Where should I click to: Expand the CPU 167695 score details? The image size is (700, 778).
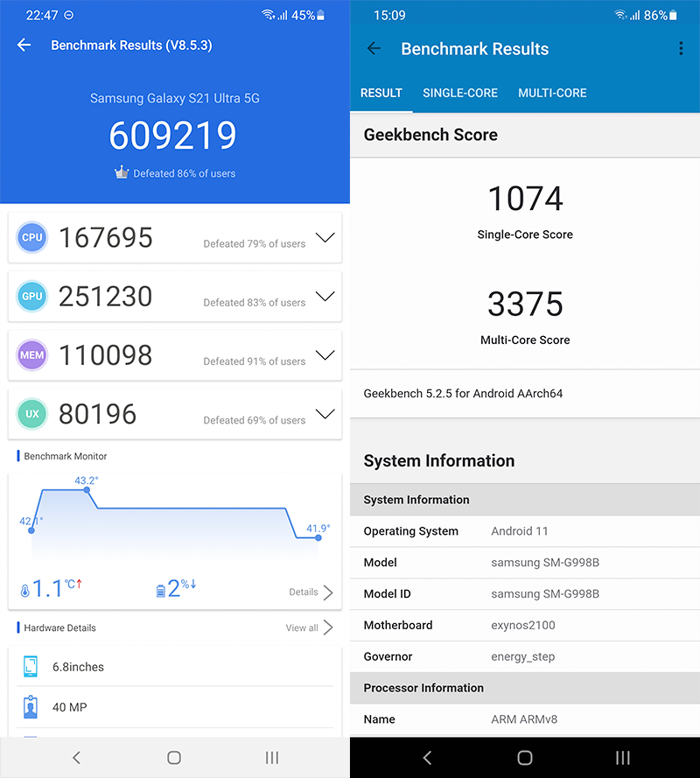click(x=325, y=237)
